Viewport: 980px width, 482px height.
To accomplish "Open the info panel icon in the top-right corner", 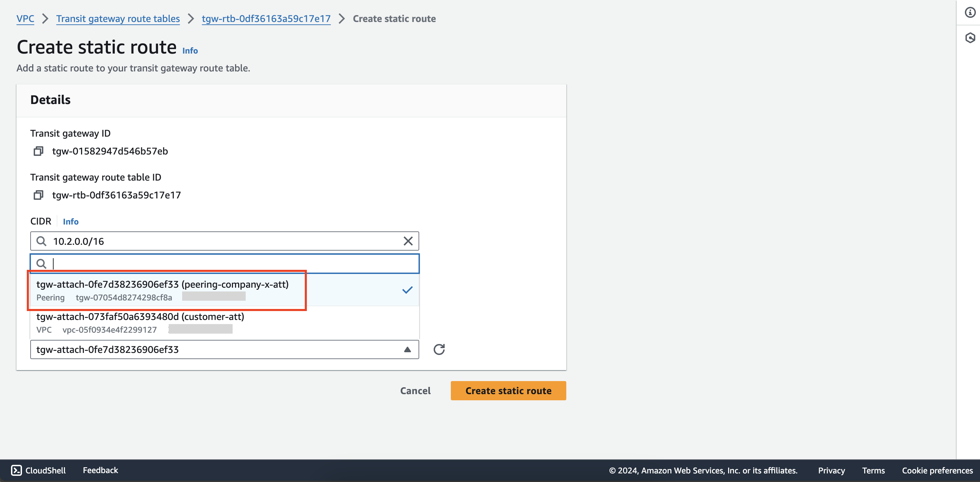I will pos(970,13).
